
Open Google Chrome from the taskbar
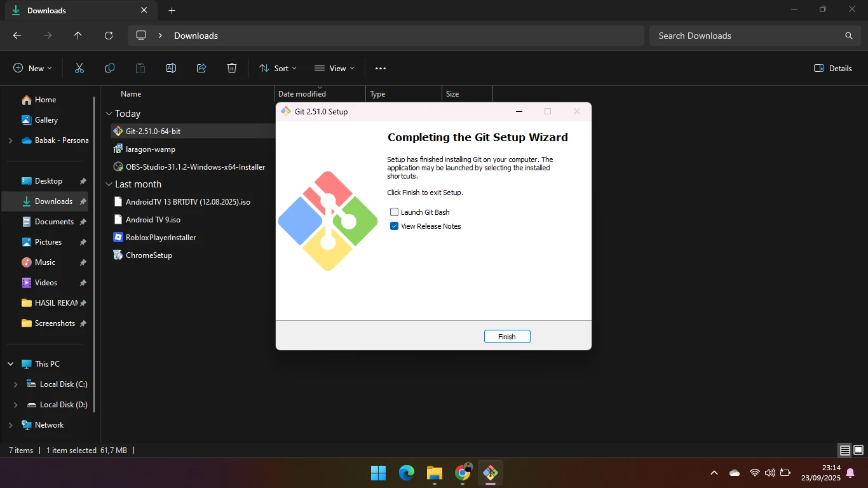coord(463,473)
